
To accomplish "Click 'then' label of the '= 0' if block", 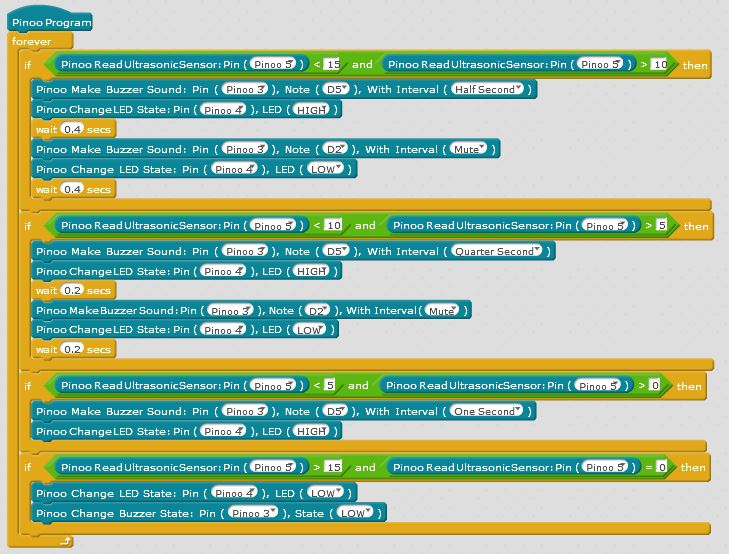I will [x=693, y=467].
